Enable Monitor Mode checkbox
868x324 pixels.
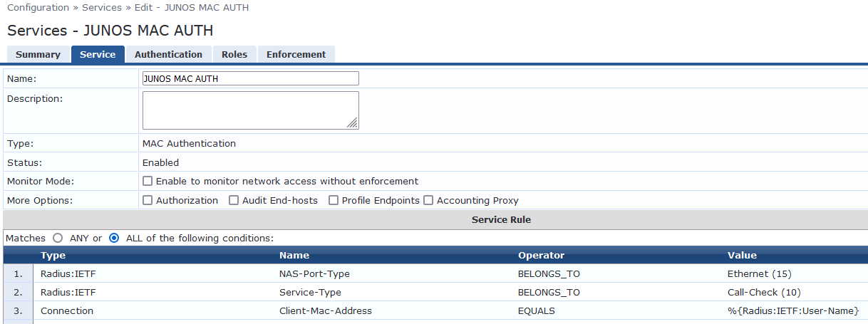(148, 182)
